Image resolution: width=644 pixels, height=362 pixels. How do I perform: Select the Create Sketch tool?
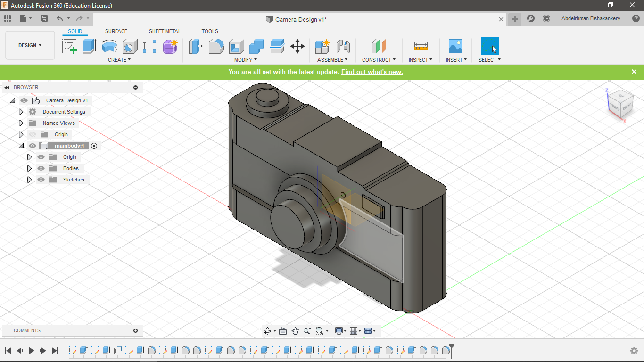(69, 46)
